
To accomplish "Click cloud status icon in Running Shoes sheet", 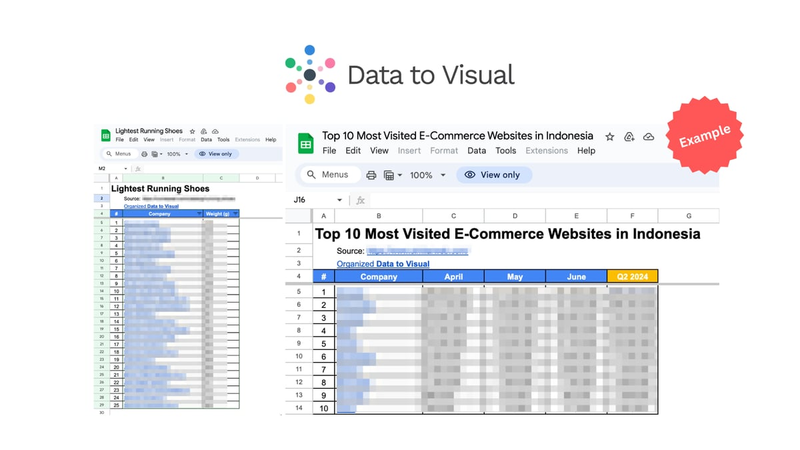I will [x=215, y=131].
